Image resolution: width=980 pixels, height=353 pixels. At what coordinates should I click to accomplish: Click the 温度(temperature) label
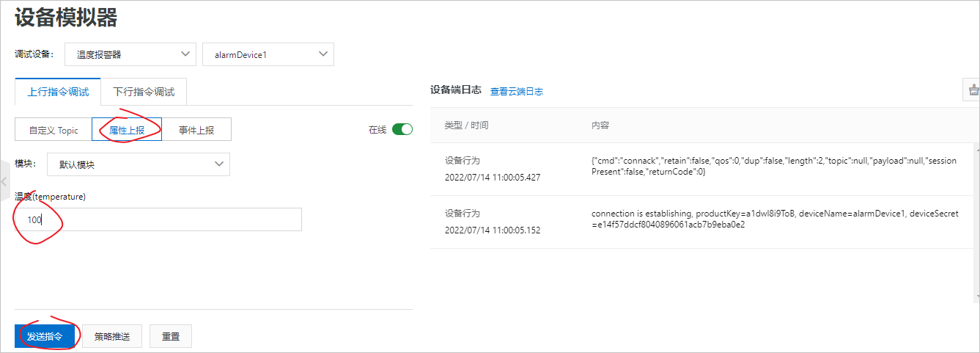pyautogui.click(x=51, y=197)
